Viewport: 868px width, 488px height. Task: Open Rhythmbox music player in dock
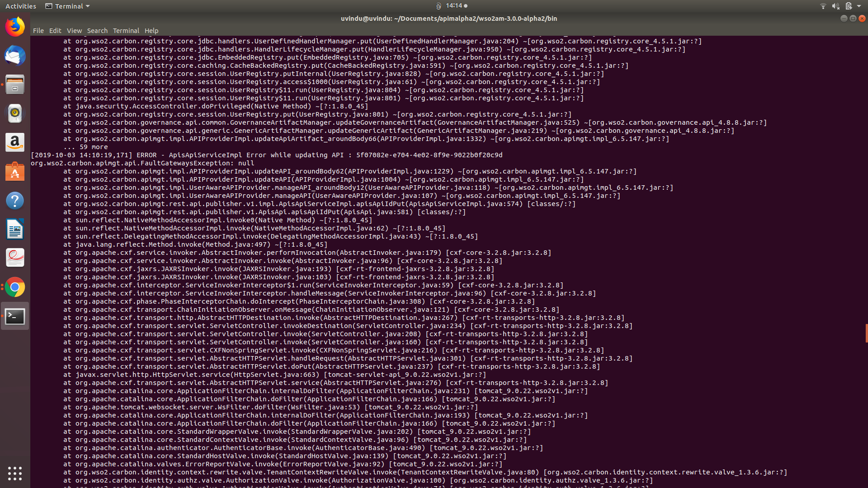(x=15, y=113)
